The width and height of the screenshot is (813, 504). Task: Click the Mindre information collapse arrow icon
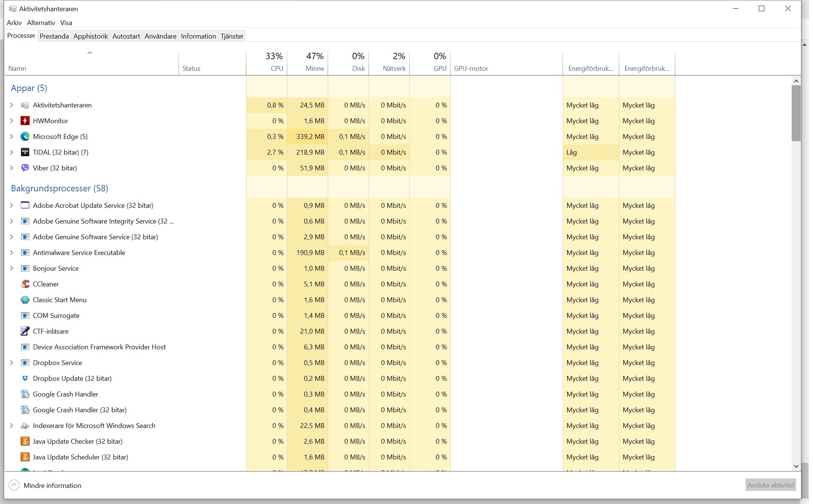14,485
